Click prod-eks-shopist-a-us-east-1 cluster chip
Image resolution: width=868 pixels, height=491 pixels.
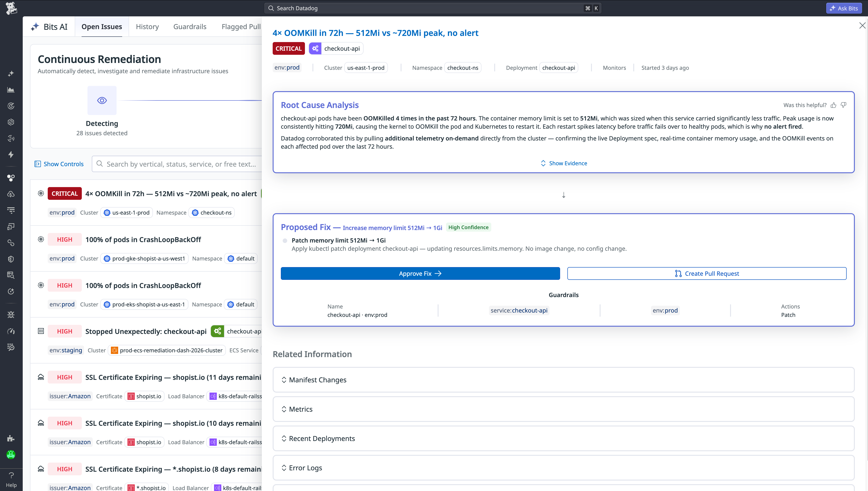click(145, 304)
